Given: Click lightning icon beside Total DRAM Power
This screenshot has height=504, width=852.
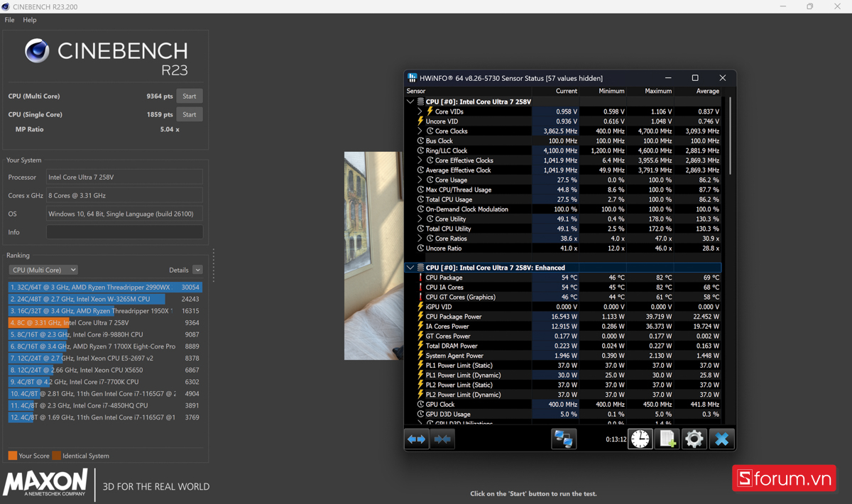Looking at the screenshot, I should point(420,346).
